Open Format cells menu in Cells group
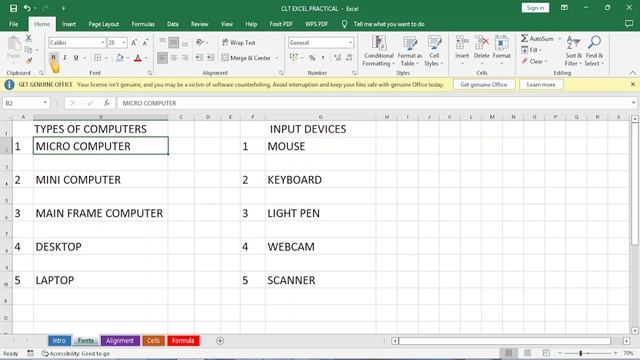This screenshot has width=640, height=360. tap(502, 50)
